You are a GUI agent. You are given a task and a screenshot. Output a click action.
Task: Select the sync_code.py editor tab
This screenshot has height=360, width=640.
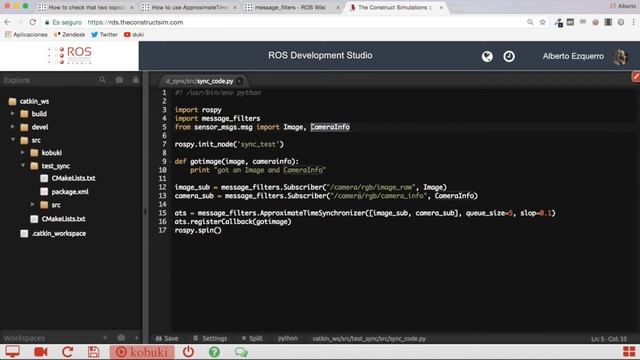[200, 81]
